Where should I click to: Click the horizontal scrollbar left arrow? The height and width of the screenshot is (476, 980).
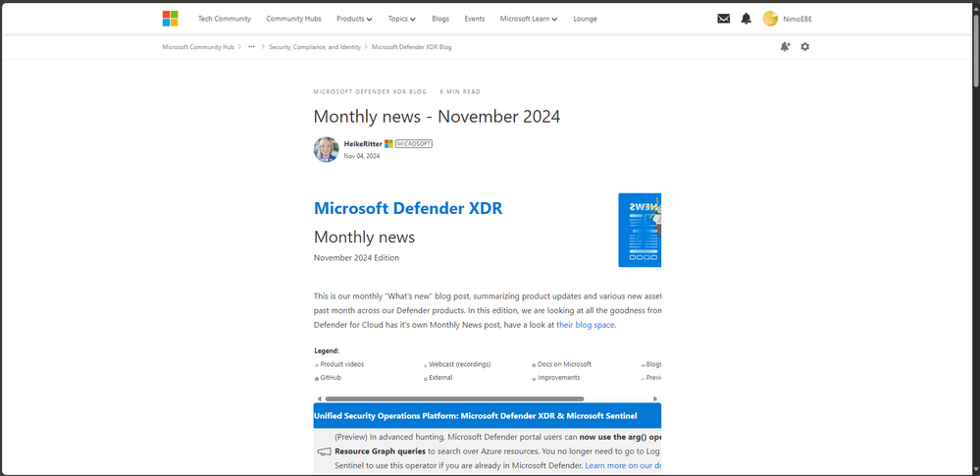click(x=319, y=398)
